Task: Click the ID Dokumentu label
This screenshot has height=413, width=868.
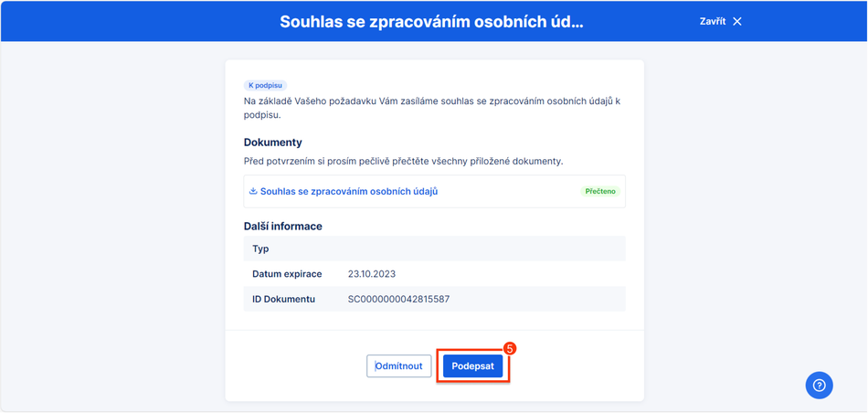Action: (284, 300)
